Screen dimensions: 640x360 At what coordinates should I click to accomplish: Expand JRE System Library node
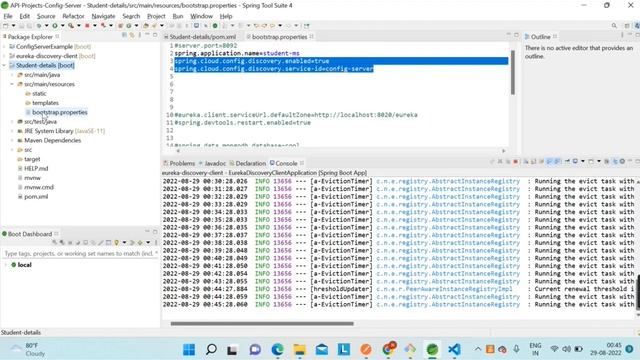point(12,131)
